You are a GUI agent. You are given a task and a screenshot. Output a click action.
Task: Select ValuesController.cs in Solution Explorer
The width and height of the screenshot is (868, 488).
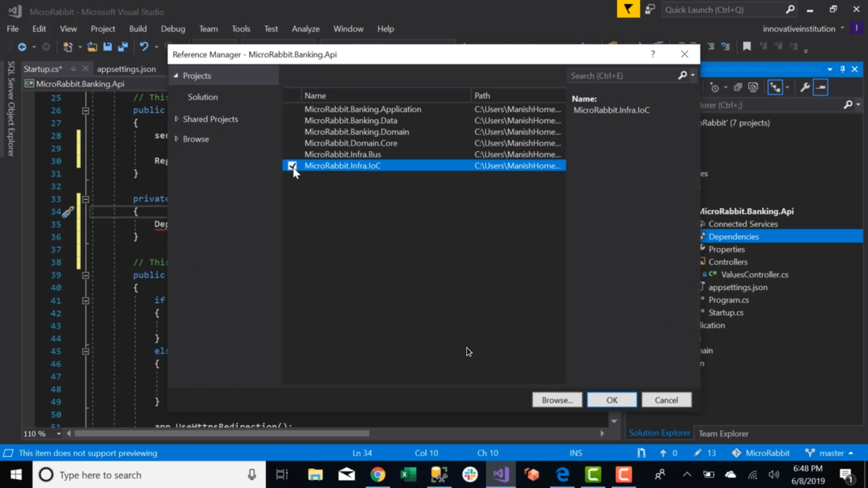754,275
